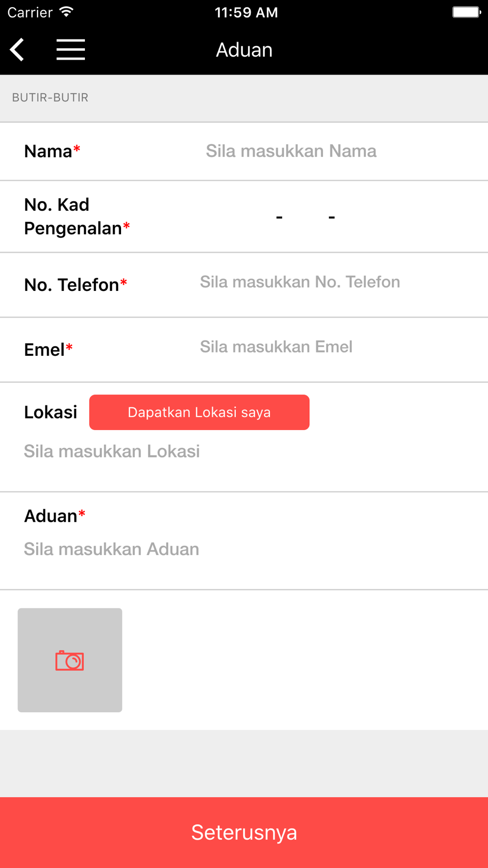488x868 pixels.
Task: Tap the Carrier label in status bar
Action: 30,12
